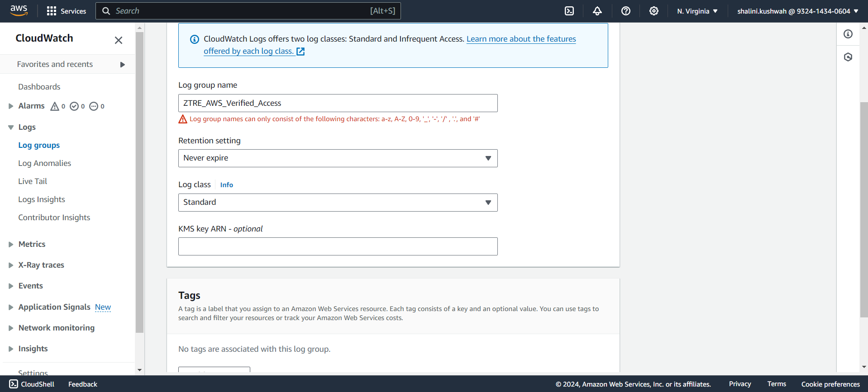Open the Services grid menu
This screenshot has height=392, width=868.
point(67,11)
